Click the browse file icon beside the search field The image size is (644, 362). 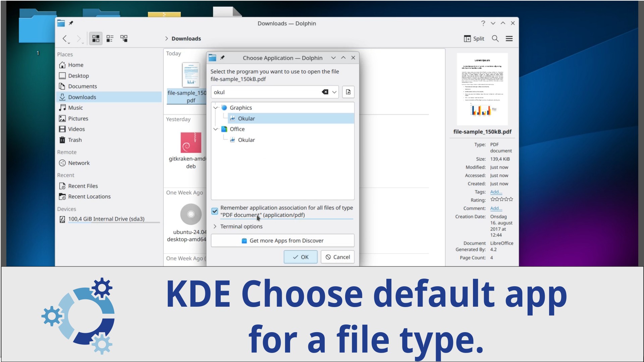click(x=348, y=92)
